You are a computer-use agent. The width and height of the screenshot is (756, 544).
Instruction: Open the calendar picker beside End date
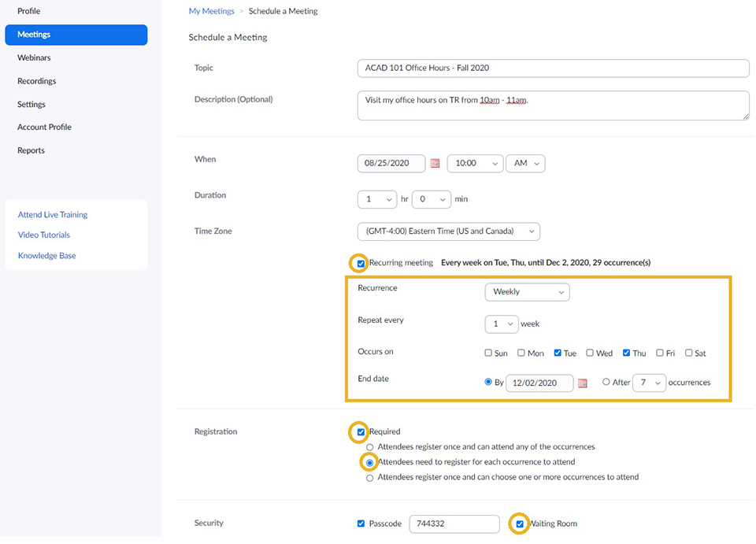tap(583, 383)
